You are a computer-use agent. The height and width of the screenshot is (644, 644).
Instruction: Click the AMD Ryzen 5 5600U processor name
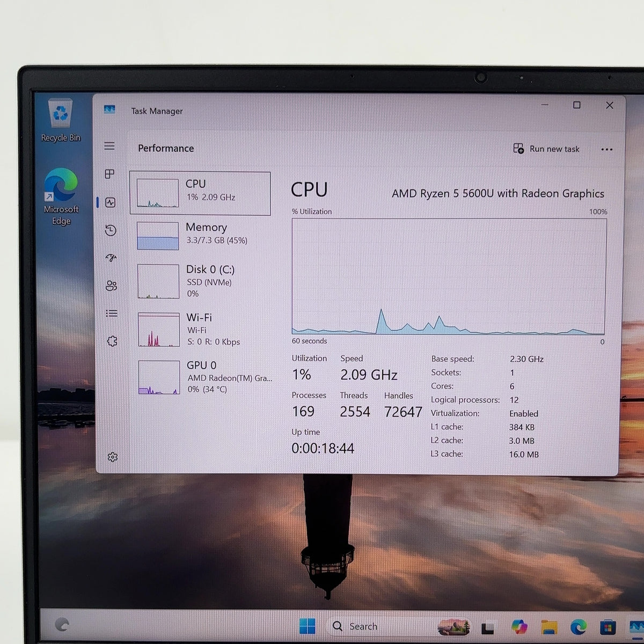[498, 193]
